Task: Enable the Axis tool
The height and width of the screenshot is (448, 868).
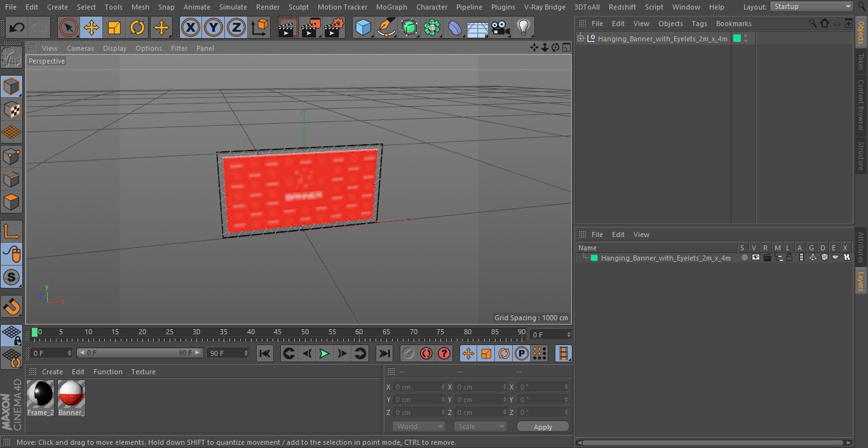Action: coord(11,231)
